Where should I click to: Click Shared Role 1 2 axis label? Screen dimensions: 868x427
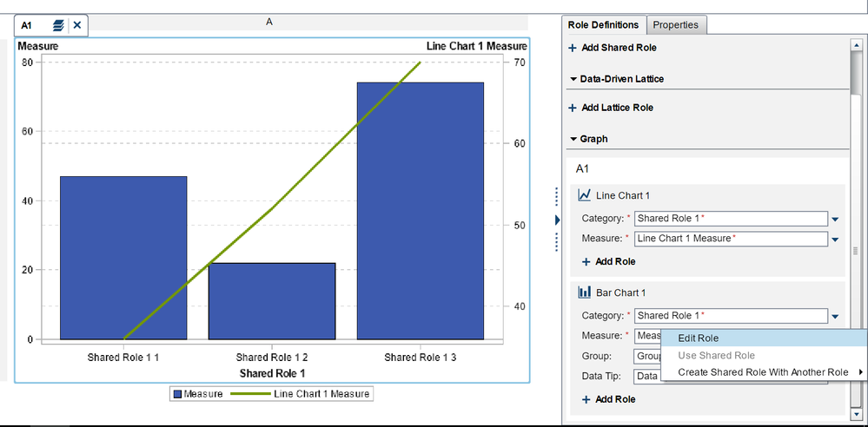click(272, 358)
